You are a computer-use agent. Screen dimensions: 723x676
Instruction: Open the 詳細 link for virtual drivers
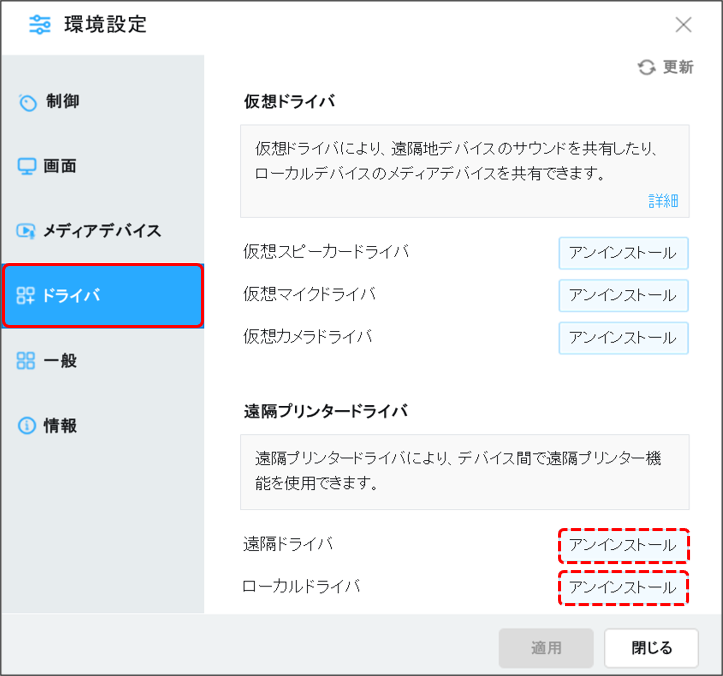(663, 201)
